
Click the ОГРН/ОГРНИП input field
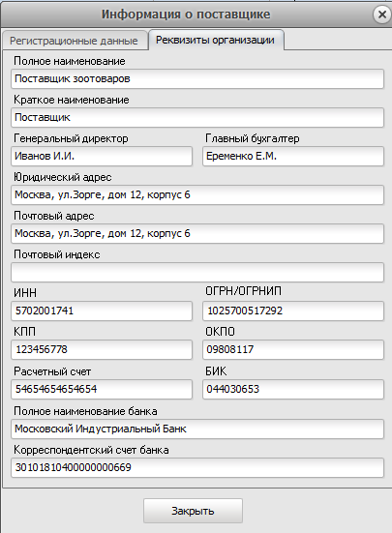point(293,311)
